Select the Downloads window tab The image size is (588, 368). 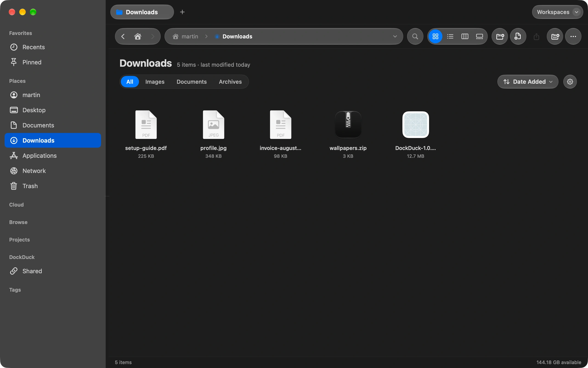pos(142,12)
